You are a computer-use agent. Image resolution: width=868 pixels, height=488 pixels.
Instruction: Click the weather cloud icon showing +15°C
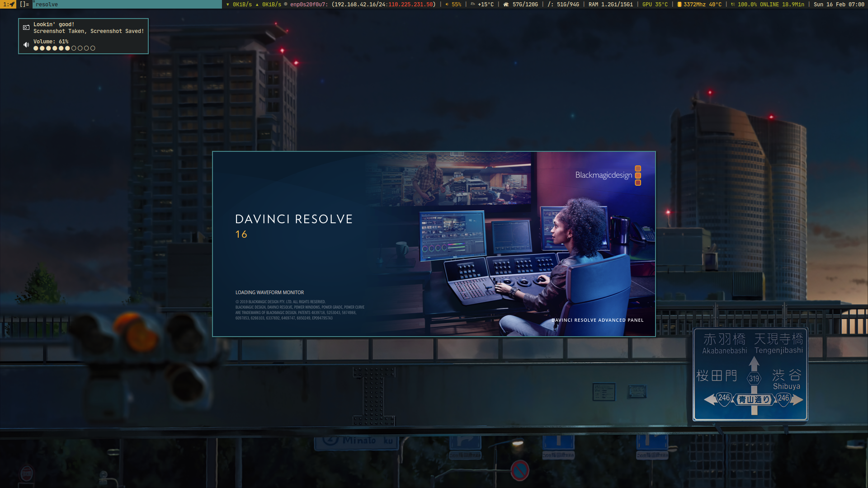click(473, 5)
